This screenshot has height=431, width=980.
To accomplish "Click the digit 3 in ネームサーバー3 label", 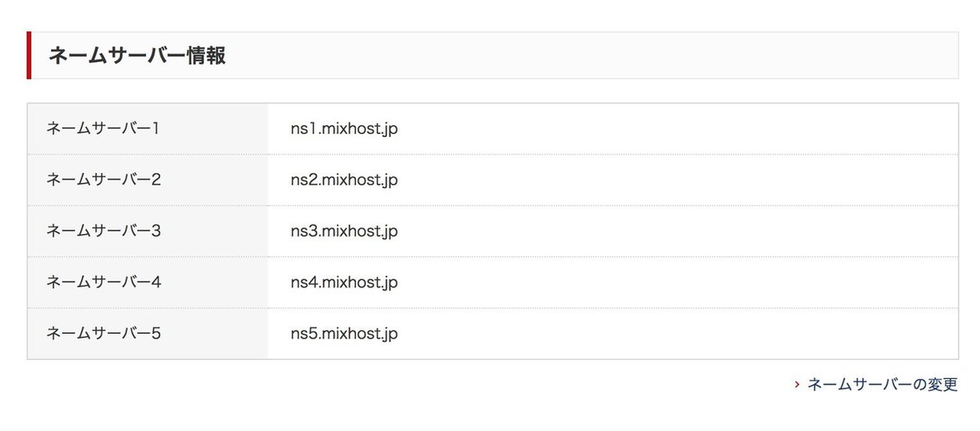I will point(156,231).
